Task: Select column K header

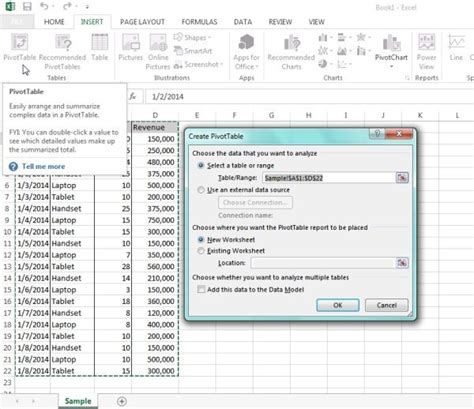Action: (420, 115)
